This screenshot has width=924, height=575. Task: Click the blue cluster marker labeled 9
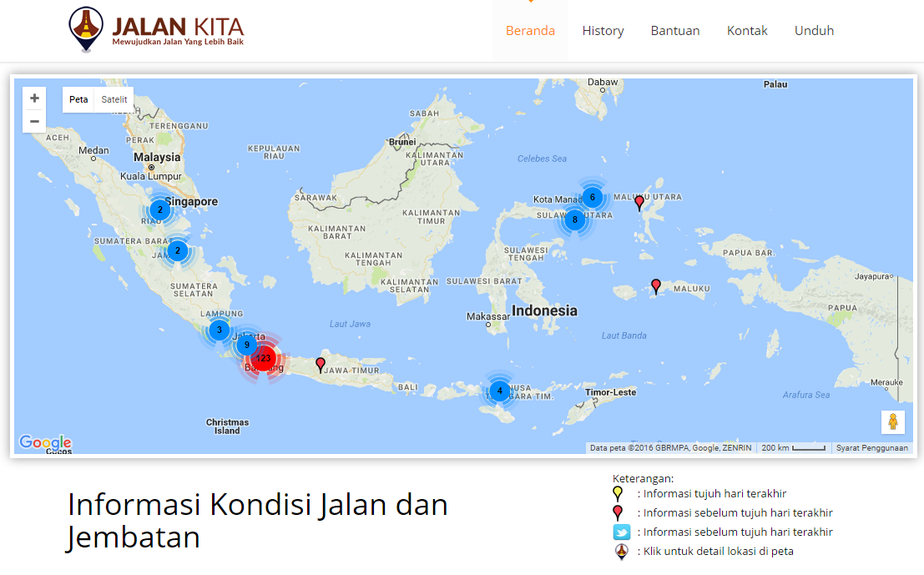(x=246, y=345)
